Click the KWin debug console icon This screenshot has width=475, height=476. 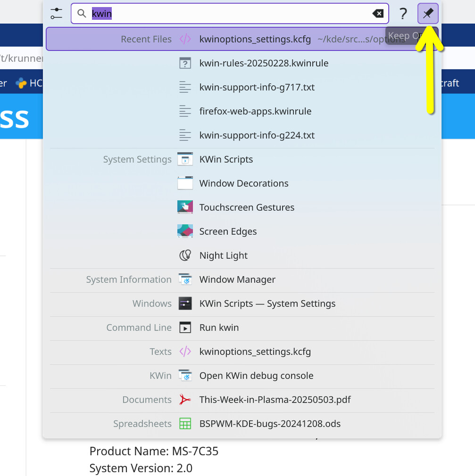point(185,376)
